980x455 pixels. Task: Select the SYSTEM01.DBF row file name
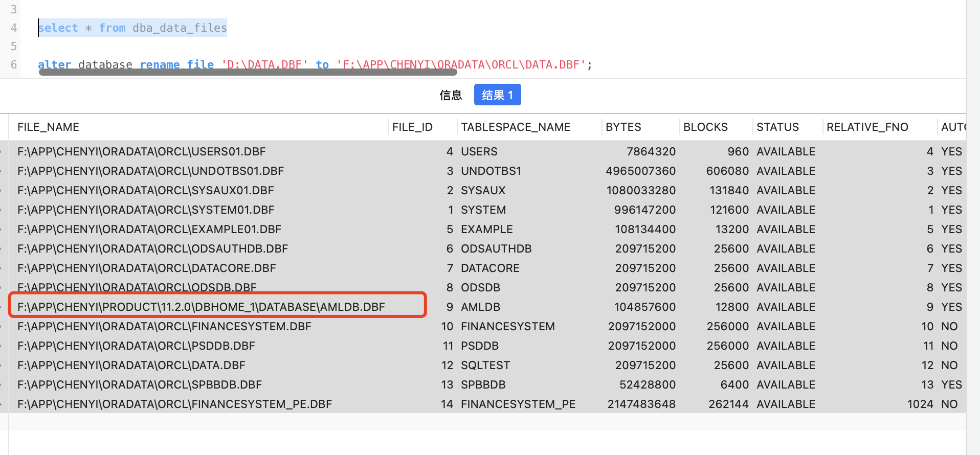146,210
